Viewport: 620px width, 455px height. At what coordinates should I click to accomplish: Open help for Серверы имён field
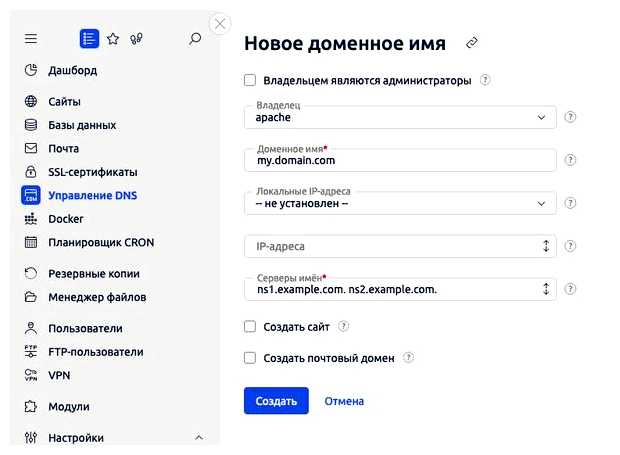570,289
